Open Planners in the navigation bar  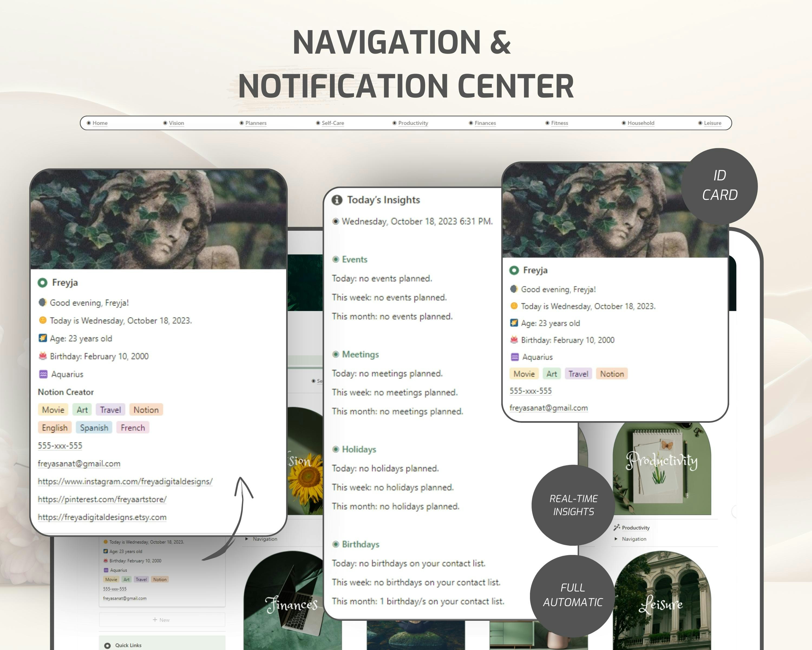pyautogui.click(x=256, y=123)
